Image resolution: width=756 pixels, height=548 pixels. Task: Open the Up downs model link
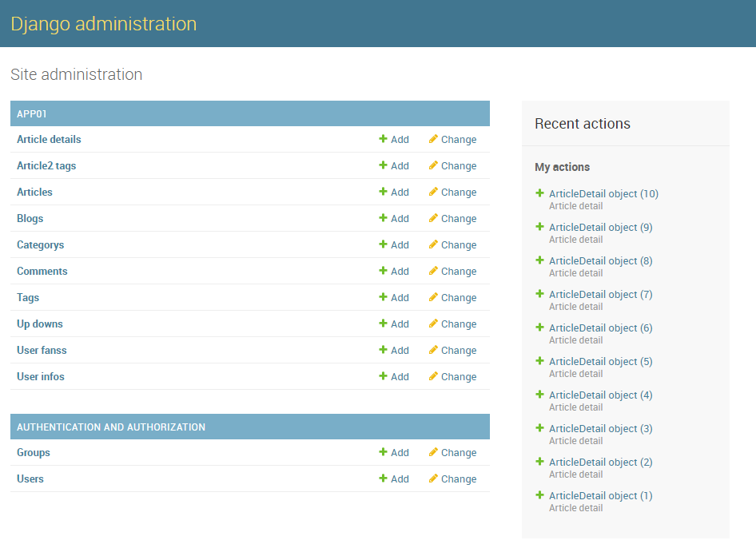[x=39, y=324]
